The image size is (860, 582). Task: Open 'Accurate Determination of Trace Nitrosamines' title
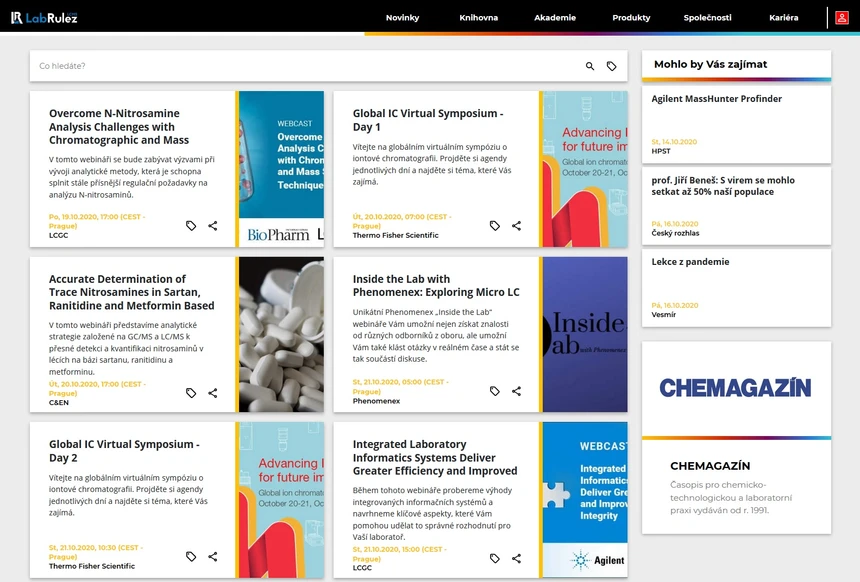point(132,292)
